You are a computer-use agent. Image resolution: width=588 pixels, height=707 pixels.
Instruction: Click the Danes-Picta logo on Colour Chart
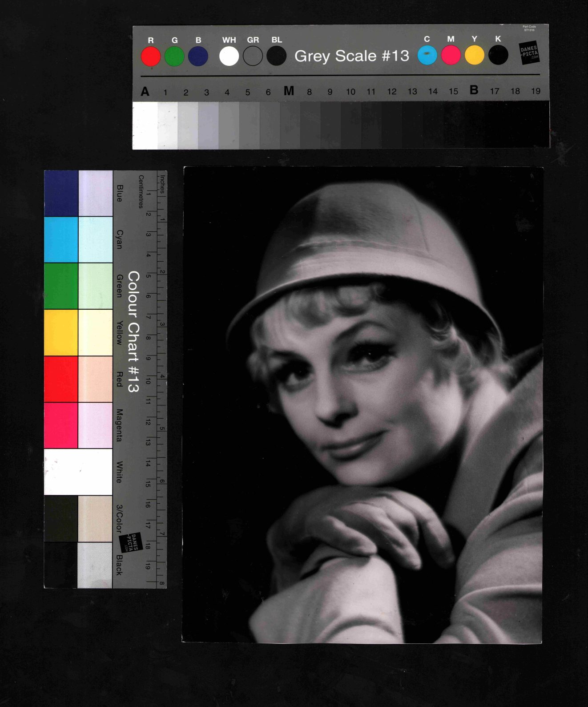coord(131,542)
